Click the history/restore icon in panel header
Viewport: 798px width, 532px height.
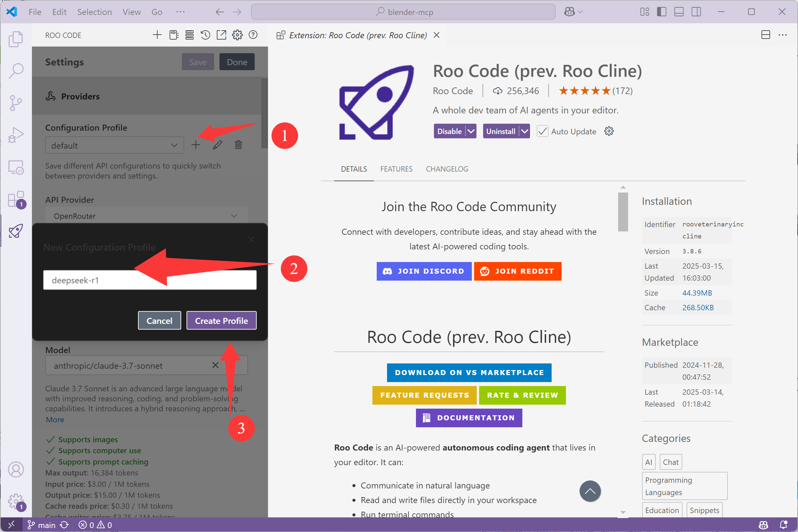205,36
